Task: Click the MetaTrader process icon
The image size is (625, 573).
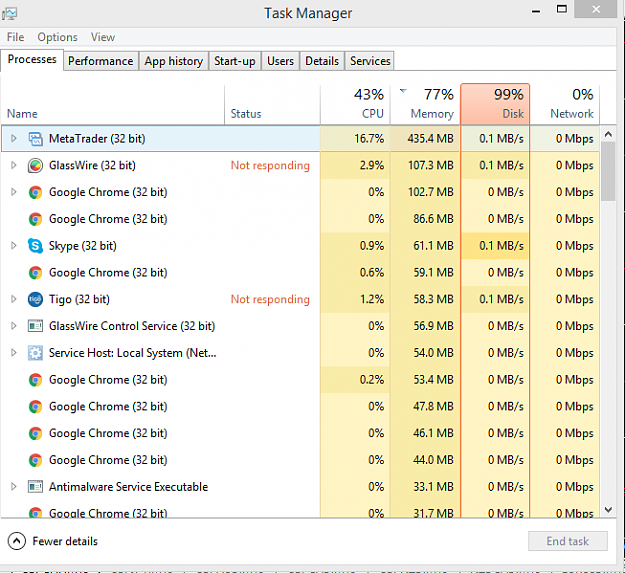Action: 35,139
